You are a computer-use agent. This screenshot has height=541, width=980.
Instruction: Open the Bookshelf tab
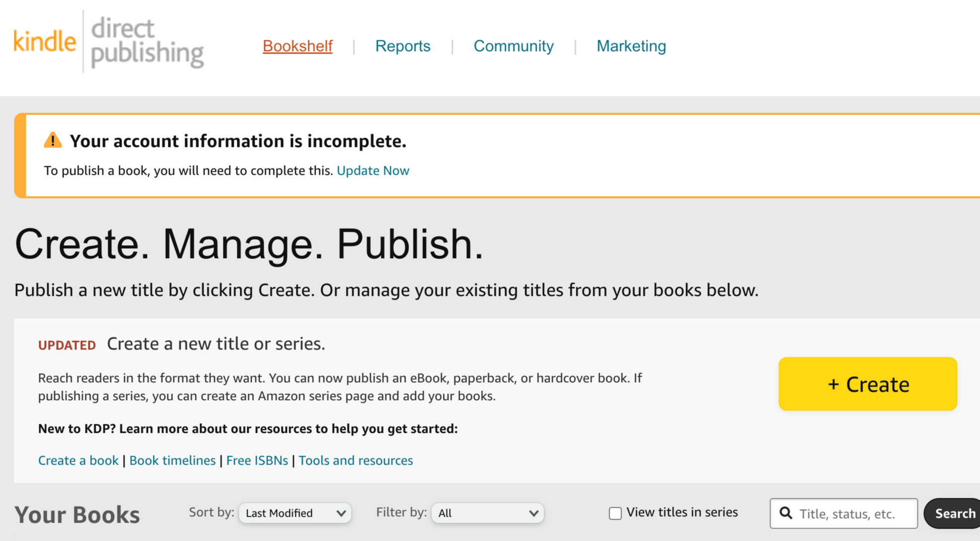297,46
